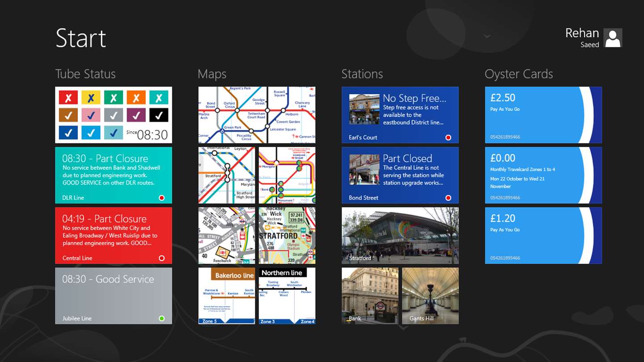
Task: Click the green status dot on Jubilee Line tile
Action: (162, 318)
